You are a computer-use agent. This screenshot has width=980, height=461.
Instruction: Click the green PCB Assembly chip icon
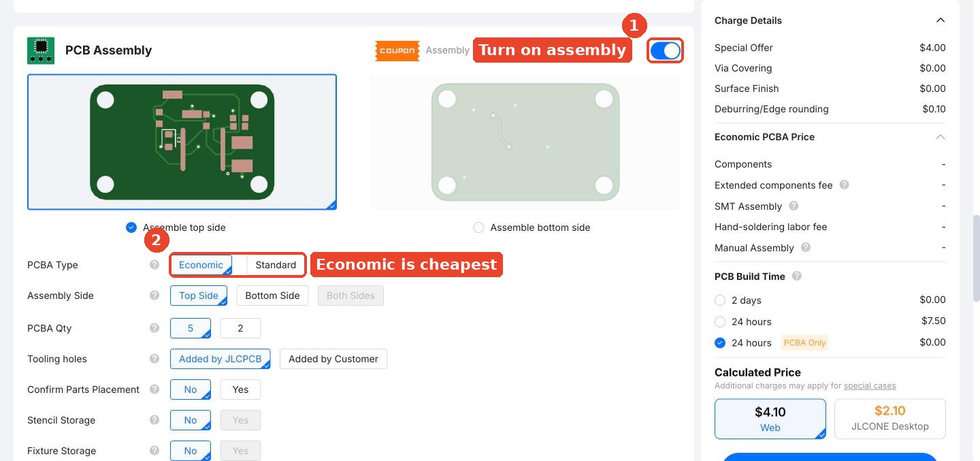coord(41,50)
